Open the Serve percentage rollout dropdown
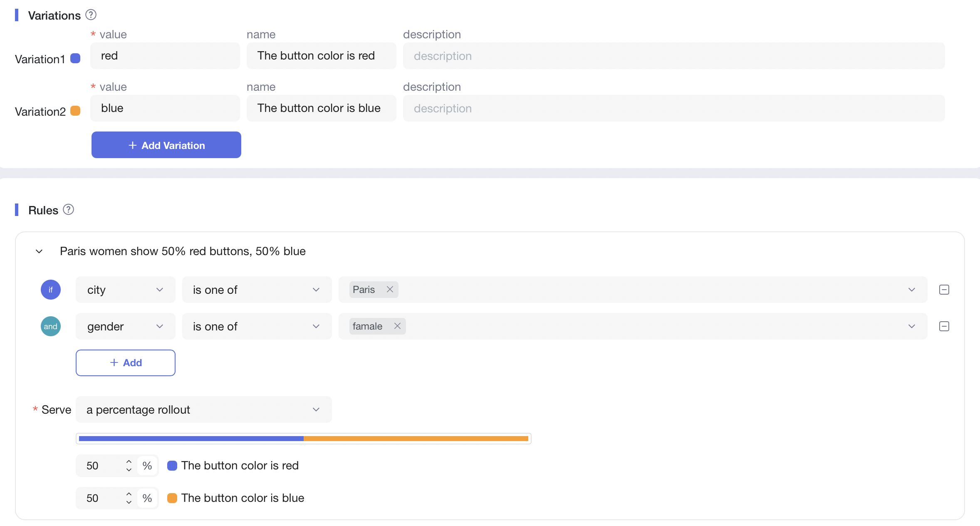Screen dimensions: 980x526 (203, 409)
